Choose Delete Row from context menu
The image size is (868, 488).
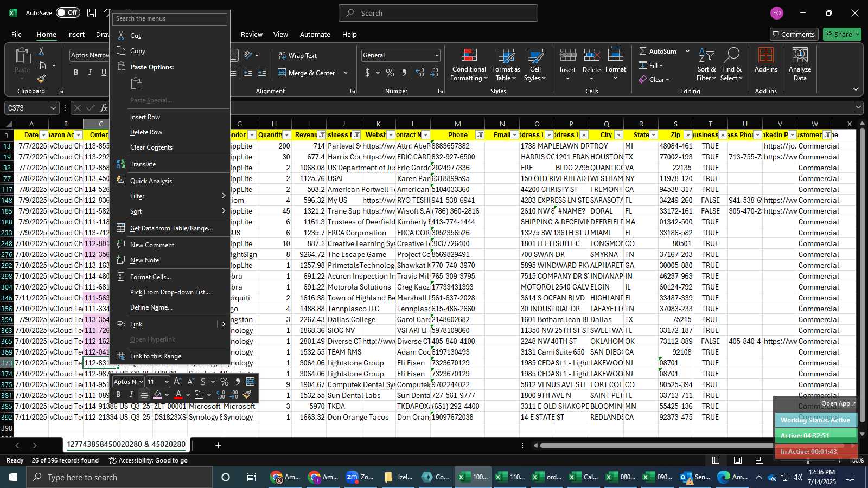point(146,132)
